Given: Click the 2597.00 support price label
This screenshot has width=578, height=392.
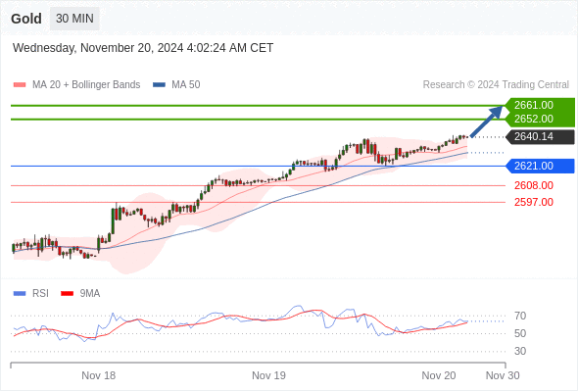Looking at the screenshot, I should click(x=533, y=202).
